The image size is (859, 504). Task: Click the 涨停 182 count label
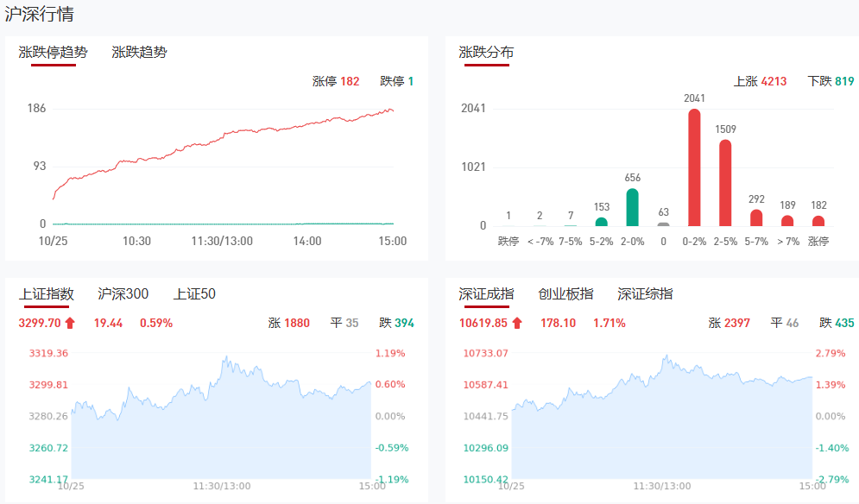coord(336,82)
